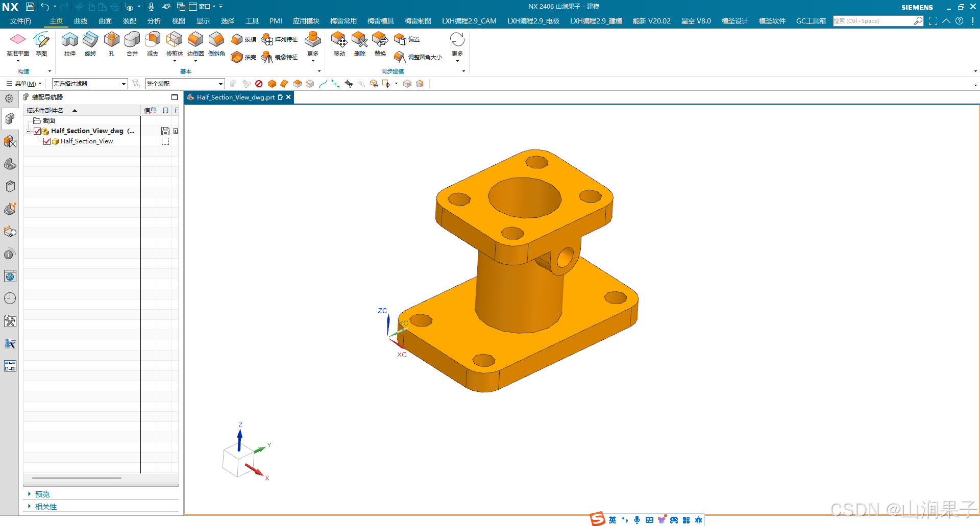The image size is (980, 526).
Task: Click the Undo arrow icon
Action: pos(45,7)
